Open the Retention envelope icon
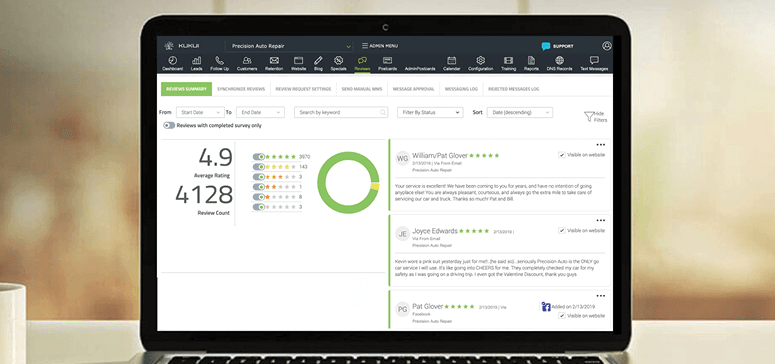This screenshot has width=775, height=364. tap(274, 60)
